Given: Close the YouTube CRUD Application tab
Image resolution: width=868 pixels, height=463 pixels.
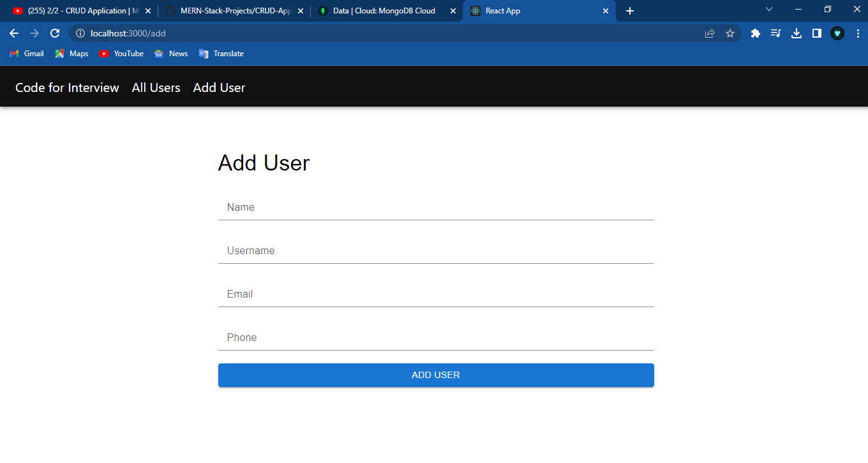Looking at the screenshot, I should [148, 11].
